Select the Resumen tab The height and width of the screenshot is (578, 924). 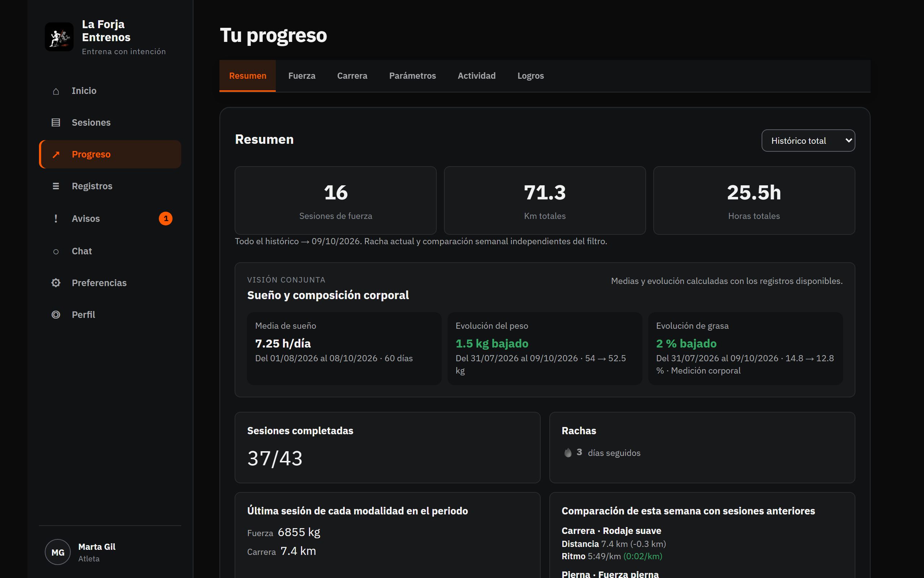click(x=247, y=76)
